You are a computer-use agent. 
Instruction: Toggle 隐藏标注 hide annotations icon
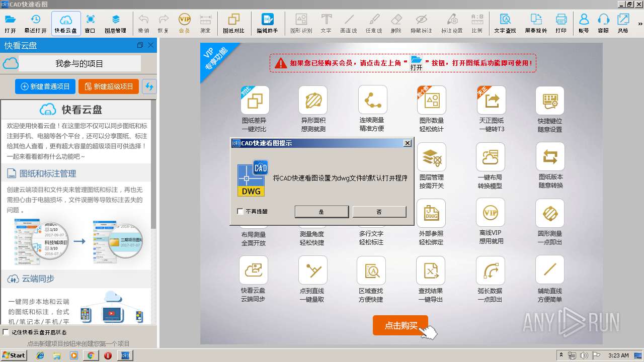click(x=422, y=23)
